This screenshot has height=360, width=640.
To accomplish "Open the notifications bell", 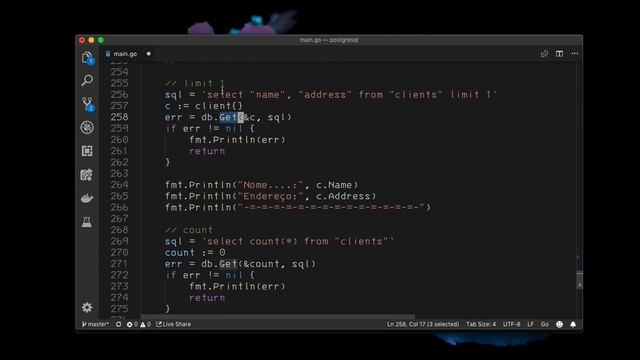I will (x=573, y=324).
